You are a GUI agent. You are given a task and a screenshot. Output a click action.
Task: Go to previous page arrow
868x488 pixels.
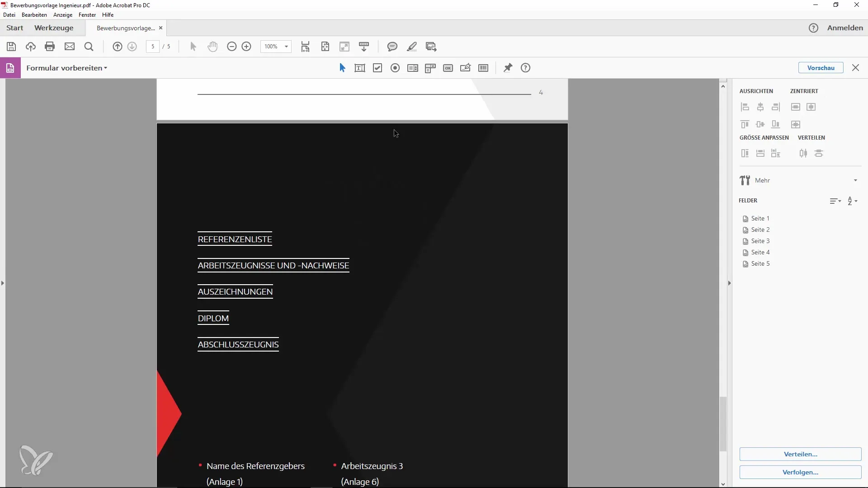pyautogui.click(x=118, y=47)
